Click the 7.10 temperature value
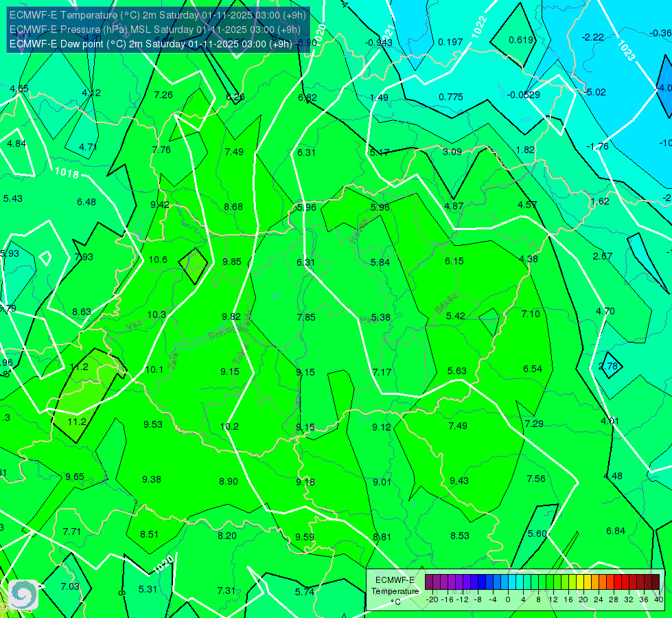The height and width of the screenshot is (618, 672). tap(531, 314)
